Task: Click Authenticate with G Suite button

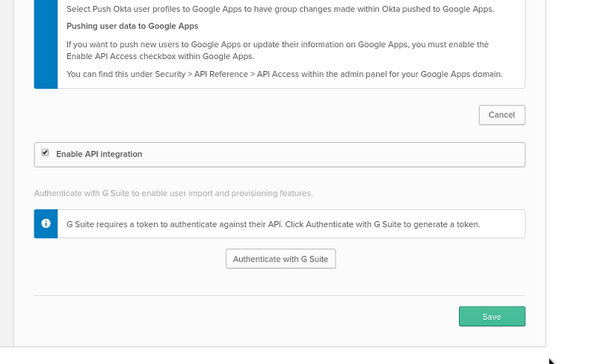Action: tap(281, 259)
